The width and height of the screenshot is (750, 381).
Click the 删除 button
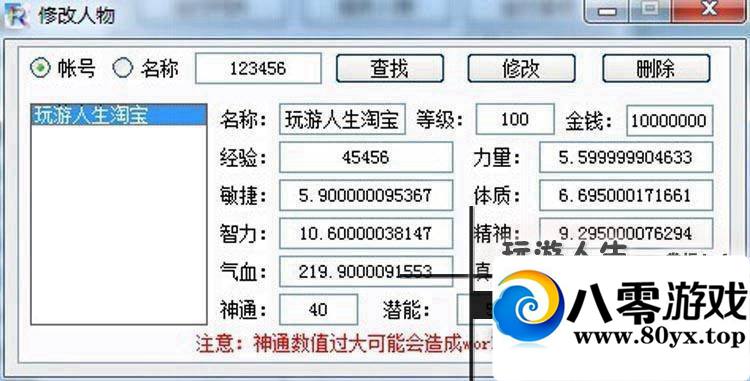point(656,68)
